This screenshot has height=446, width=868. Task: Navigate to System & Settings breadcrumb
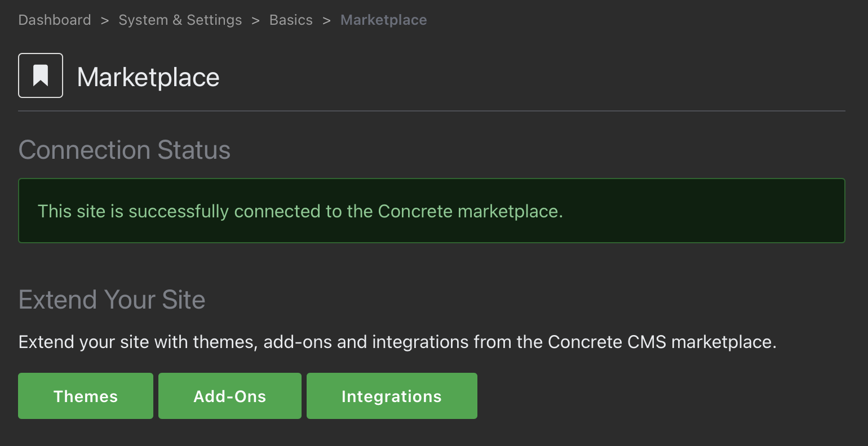(x=180, y=20)
